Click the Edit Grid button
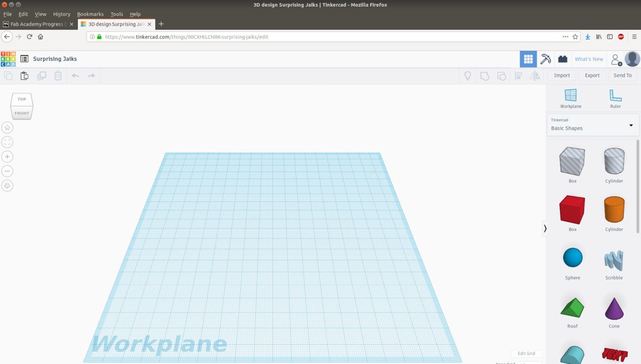The width and height of the screenshot is (641, 364). (x=526, y=353)
